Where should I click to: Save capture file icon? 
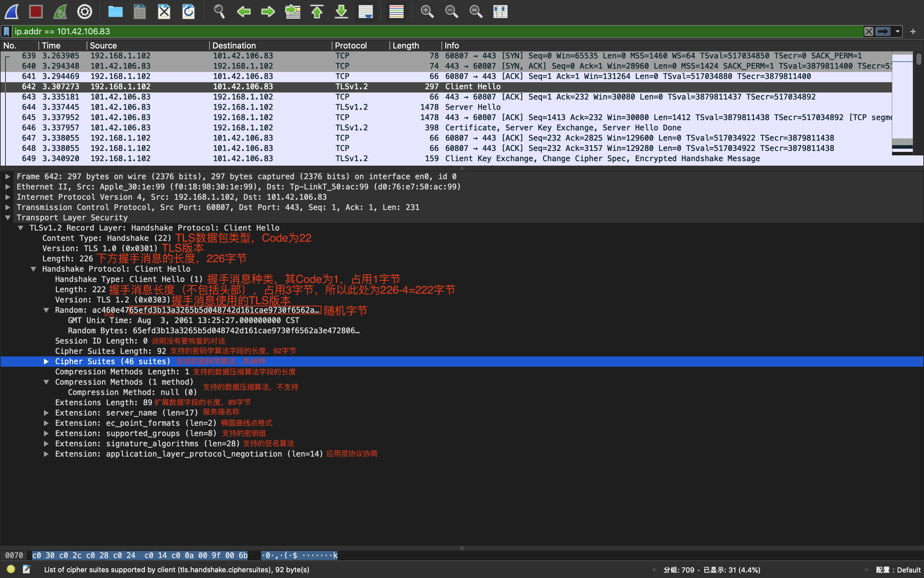[x=140, y=12]
